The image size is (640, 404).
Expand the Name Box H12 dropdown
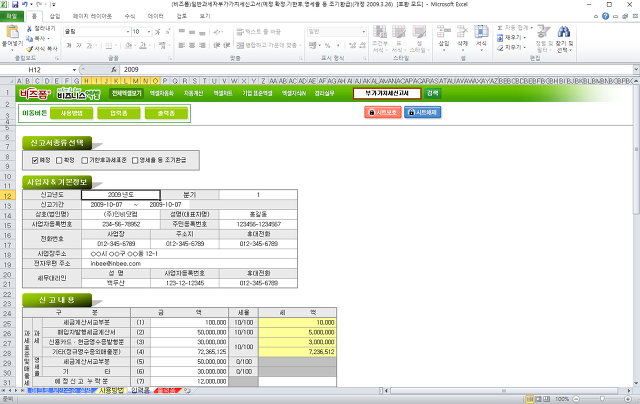pyautogui.click(x=74, y=70)
